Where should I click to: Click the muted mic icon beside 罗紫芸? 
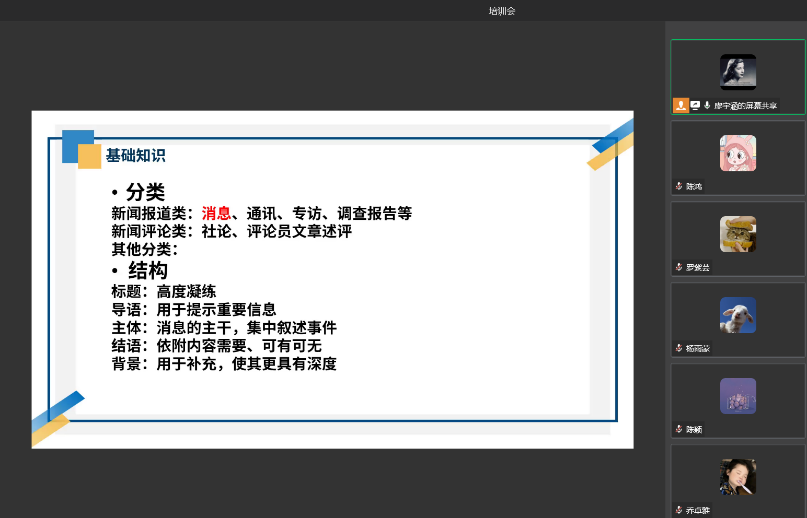coord(679,267)
